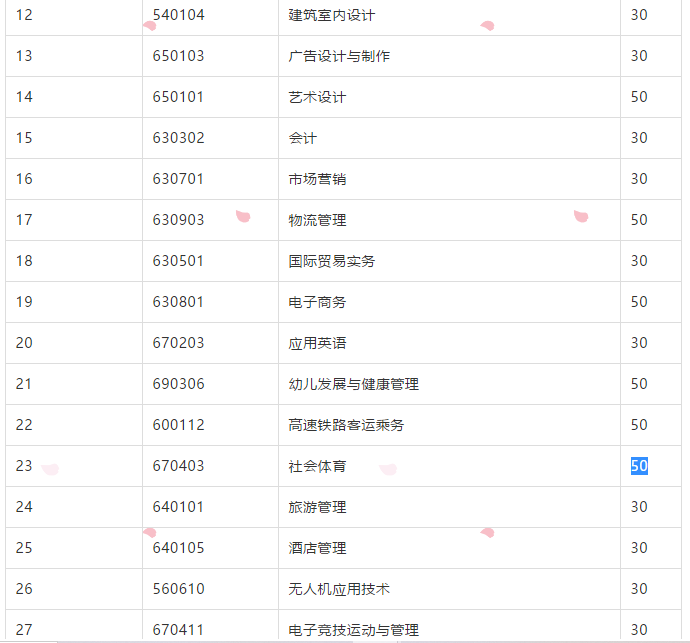Click the code 600112
The image size is (690, 643).
click(x=178, y=425)
